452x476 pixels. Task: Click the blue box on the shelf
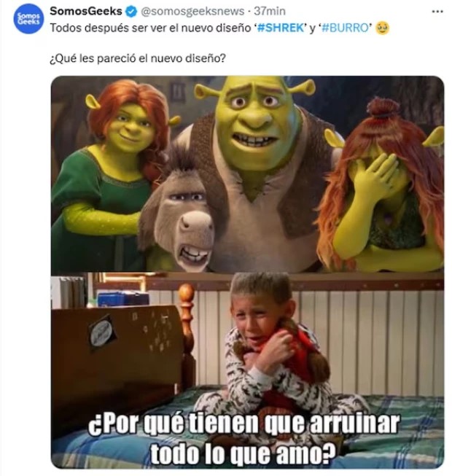click(123, 298)
